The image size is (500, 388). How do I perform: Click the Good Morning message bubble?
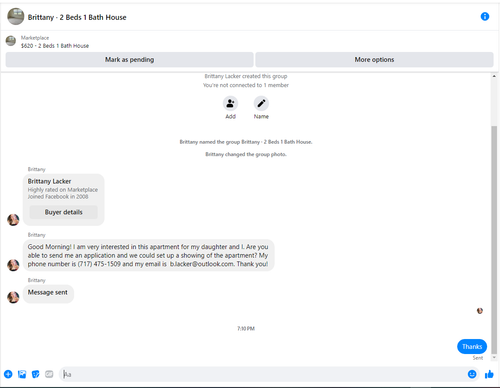pos(148,255)
